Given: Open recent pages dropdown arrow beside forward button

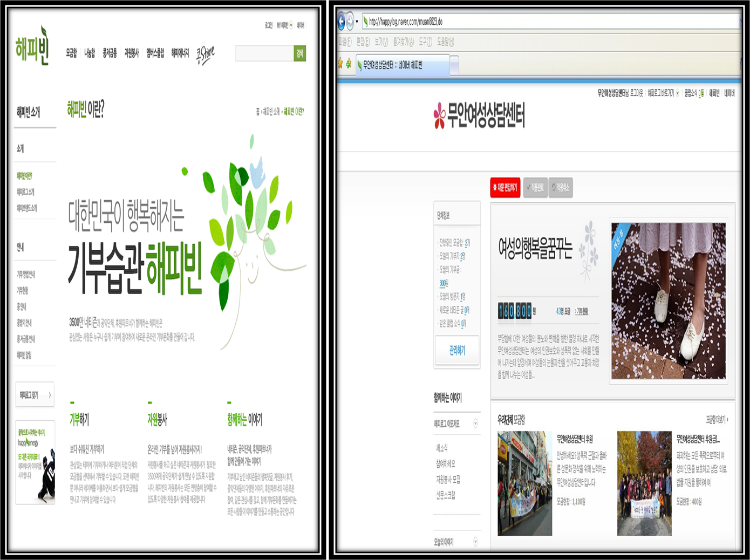Looking at the screenshot, I should coord(357,22).
